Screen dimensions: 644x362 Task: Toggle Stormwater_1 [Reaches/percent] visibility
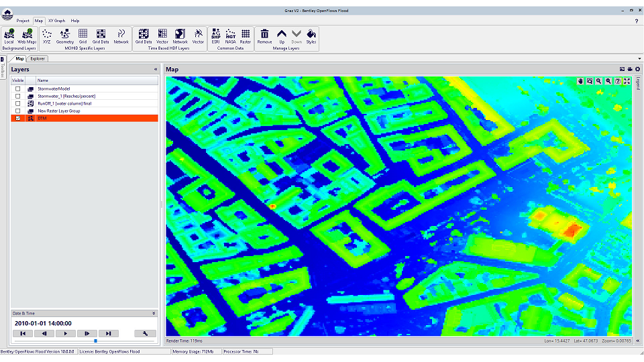coord(17,96)
